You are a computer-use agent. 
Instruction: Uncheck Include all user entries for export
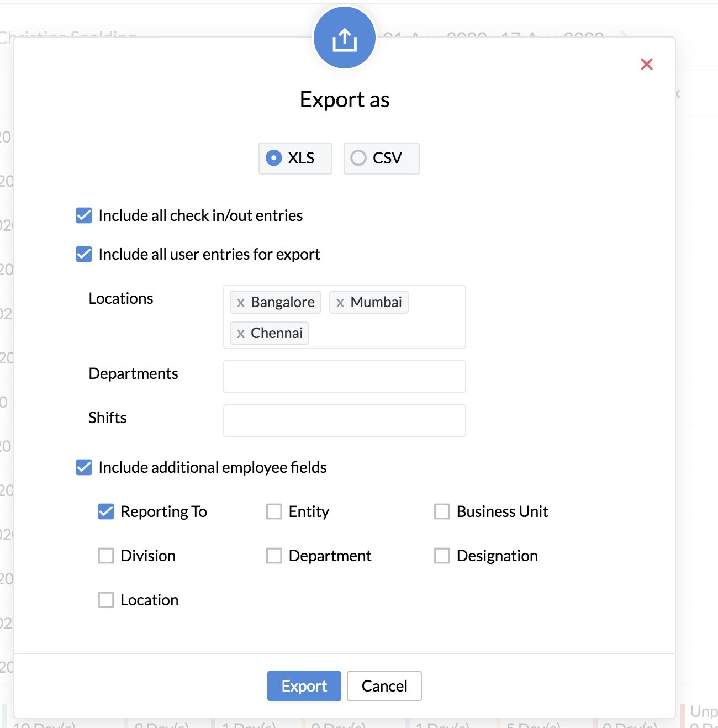click(x=84, y=254)
